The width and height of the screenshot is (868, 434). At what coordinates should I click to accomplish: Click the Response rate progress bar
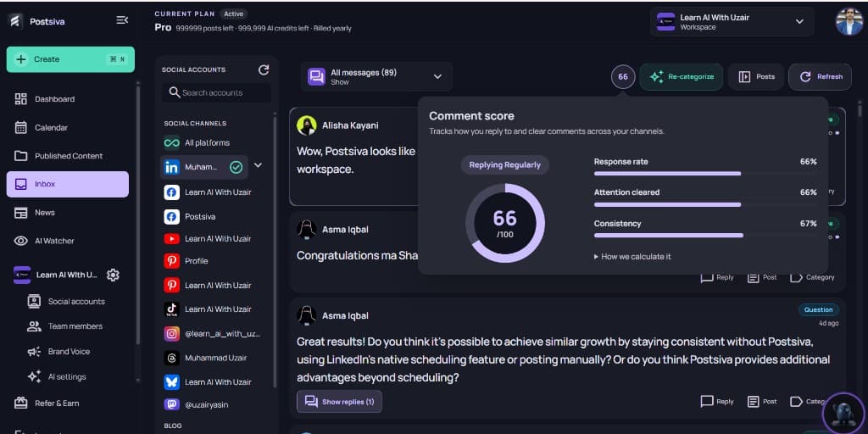pyautogui.click(x=705, y=173)
